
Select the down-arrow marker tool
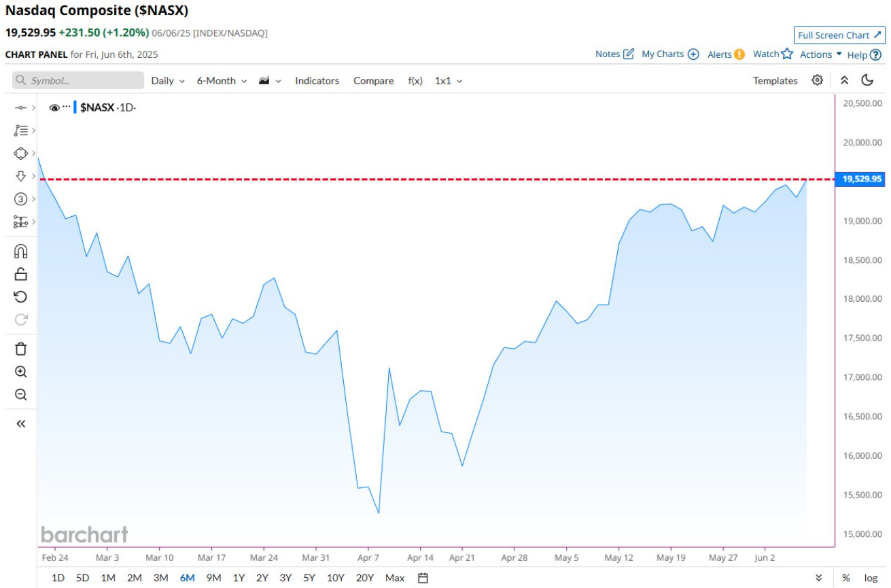[20, 176]
